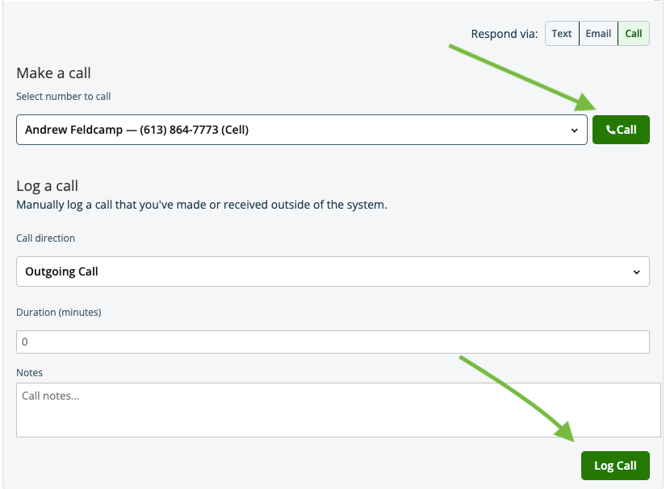The image size is (670, 489).
Task: Open the Andrew Feldcamp number dropdown
Action: 302,130
